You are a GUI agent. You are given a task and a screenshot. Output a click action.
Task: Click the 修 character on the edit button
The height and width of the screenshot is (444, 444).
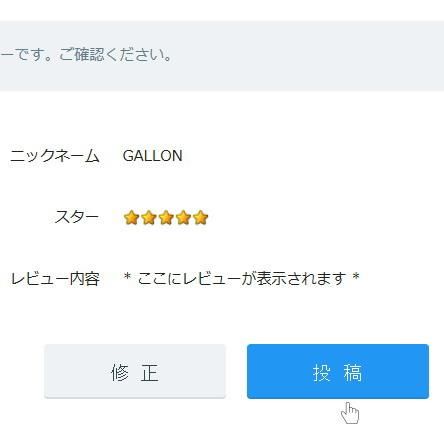tap(120, 372)
